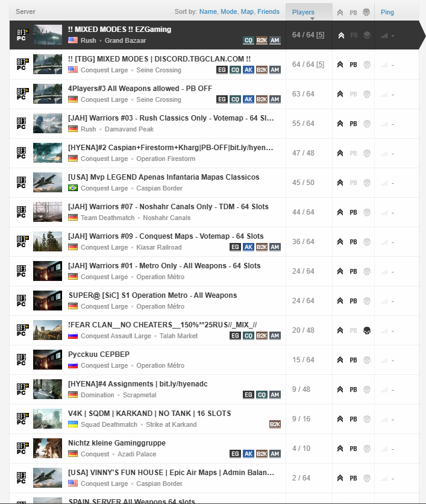Image resolution: width=426 pixels, height=504 pixels.
Task: Click the CQ tag on FEAR CLAN row
Action: pyautogui.click(x=248, y=336)
